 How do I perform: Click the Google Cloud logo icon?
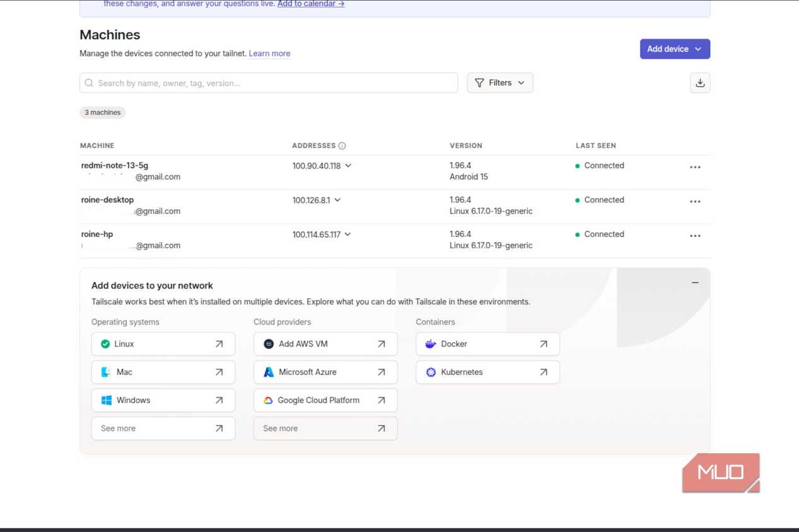point(268,400)
